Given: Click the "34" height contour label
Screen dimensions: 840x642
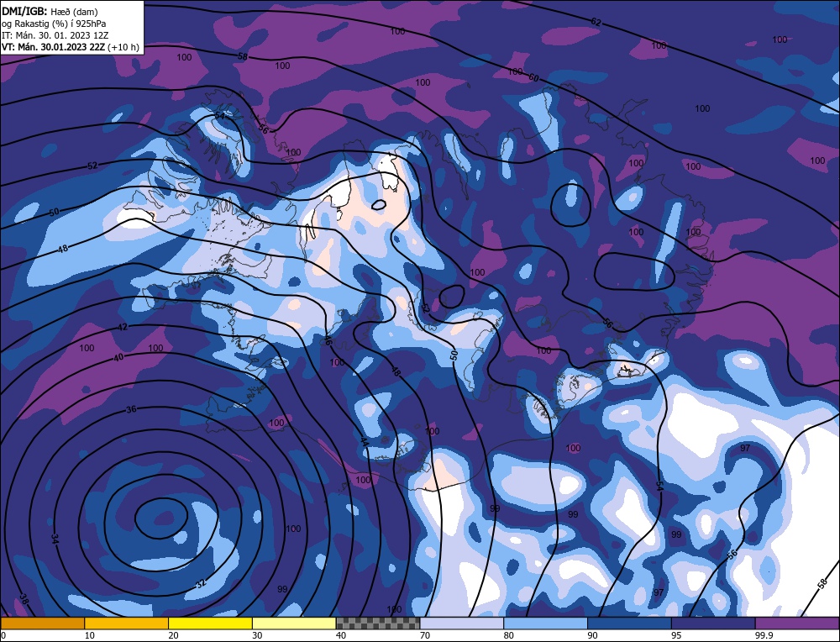Looking at the screenshot, I should coord(55,539).
